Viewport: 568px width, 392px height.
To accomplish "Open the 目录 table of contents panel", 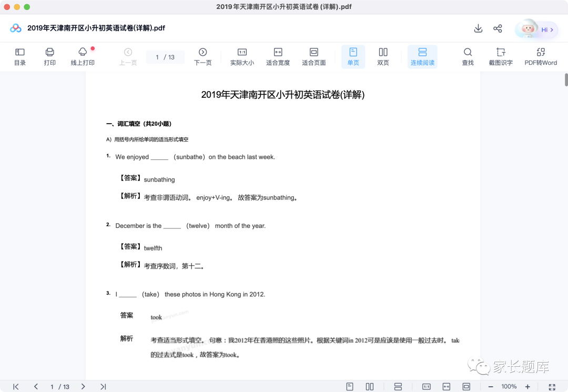I will coord(20,57).
